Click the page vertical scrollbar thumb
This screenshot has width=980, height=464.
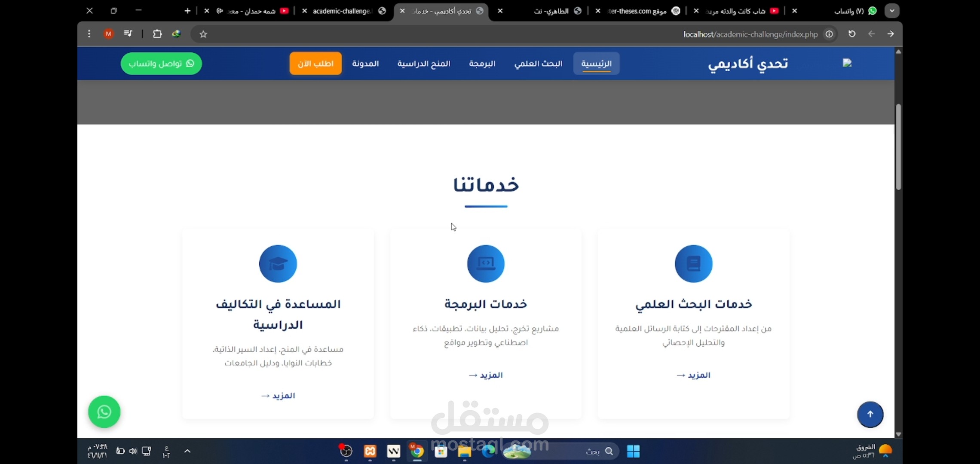[898, 147]
